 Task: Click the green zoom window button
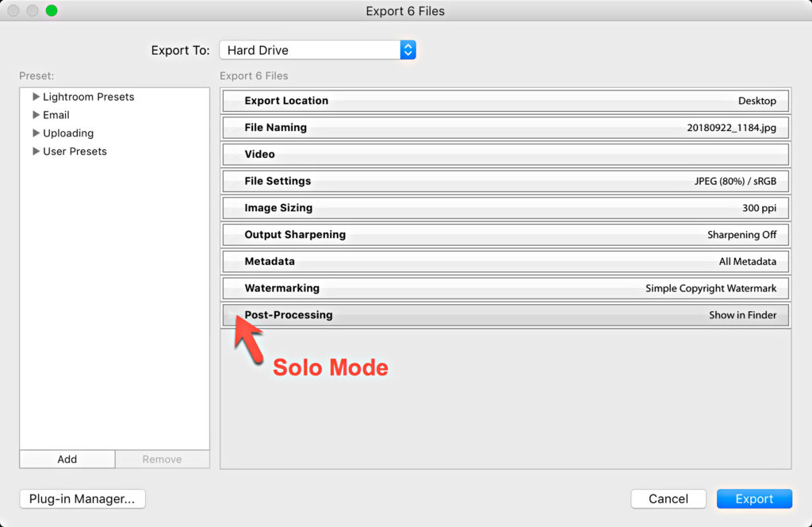click(x=52, y=10)
